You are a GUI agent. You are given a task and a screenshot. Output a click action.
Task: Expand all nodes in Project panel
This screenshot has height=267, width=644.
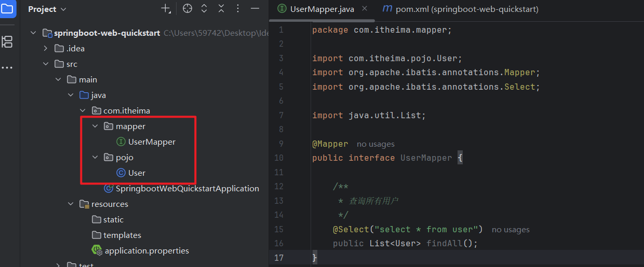[x=204, y=9]
